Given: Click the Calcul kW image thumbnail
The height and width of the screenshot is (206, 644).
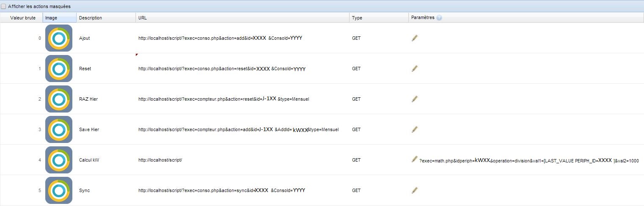Looking at the screenshot, I should point(59,160).
